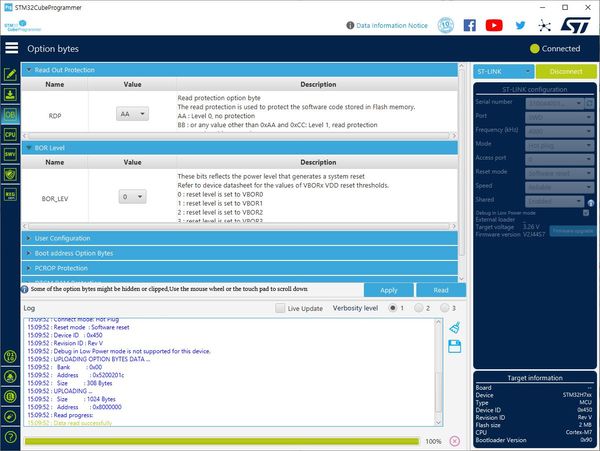Open the ST-LINK interface dropdown

503,72
